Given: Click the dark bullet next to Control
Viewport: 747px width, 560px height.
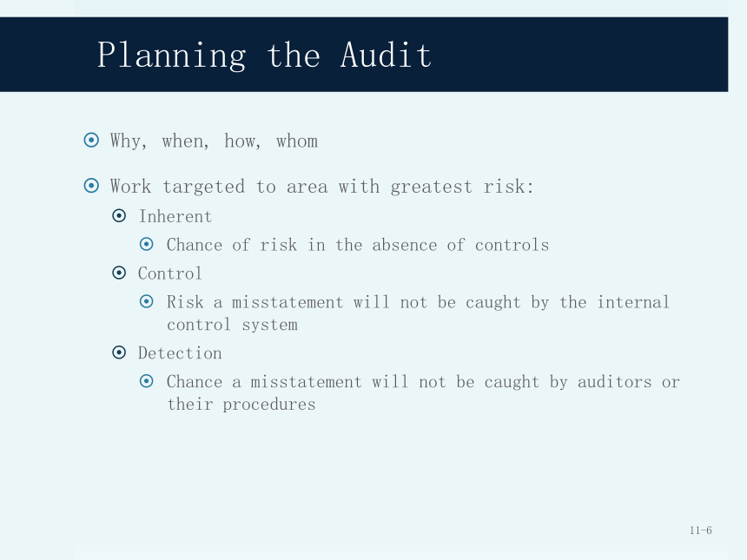Looking at the screenshot, I should (119, 273).
